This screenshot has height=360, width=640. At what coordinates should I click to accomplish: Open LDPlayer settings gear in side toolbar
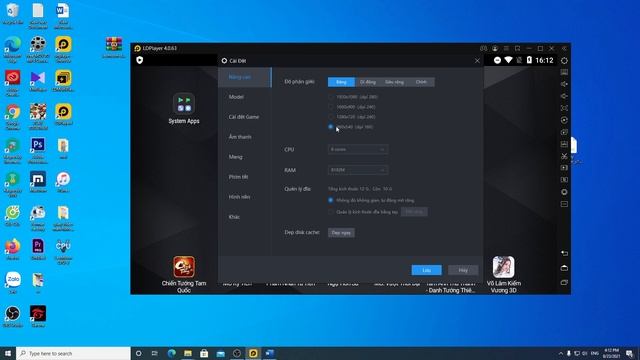(x=564, y=60)
